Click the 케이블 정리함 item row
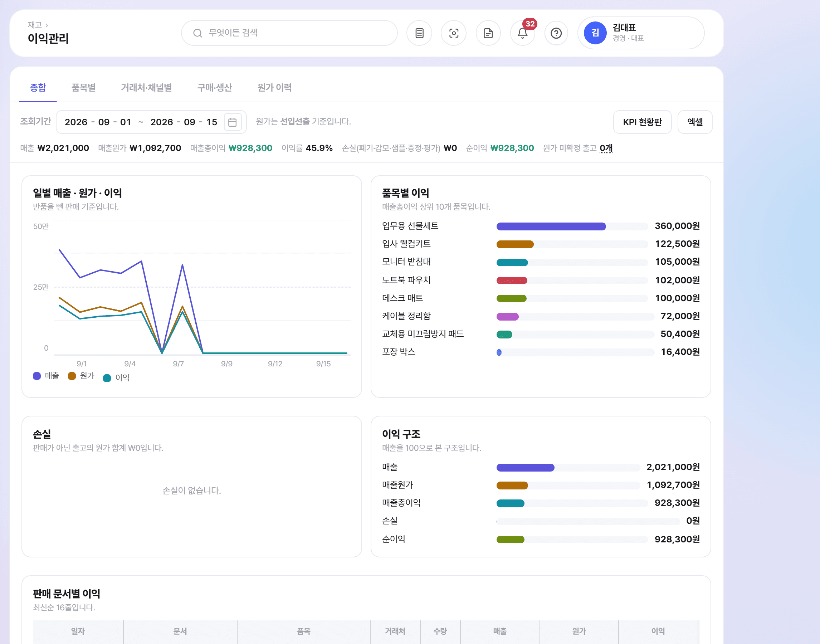Screen dimensions: 820x644 pos(541,316)
